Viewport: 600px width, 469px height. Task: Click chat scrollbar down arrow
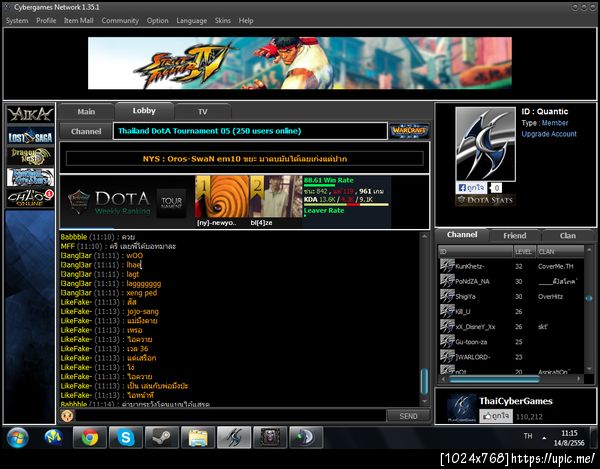pos(424,401)
